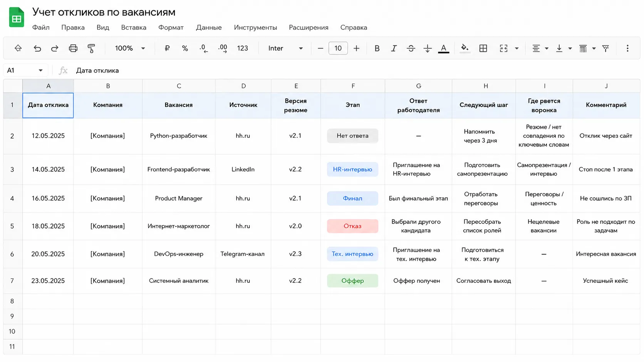Toggle bold formatting
The width and height of the screenshot is (644, 362).
[377, 48]
